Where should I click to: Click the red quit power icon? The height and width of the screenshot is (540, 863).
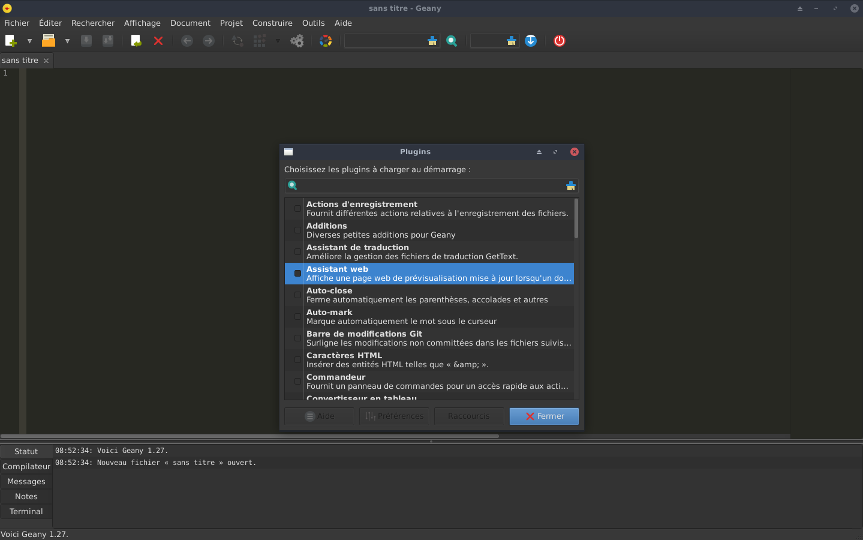559,41
